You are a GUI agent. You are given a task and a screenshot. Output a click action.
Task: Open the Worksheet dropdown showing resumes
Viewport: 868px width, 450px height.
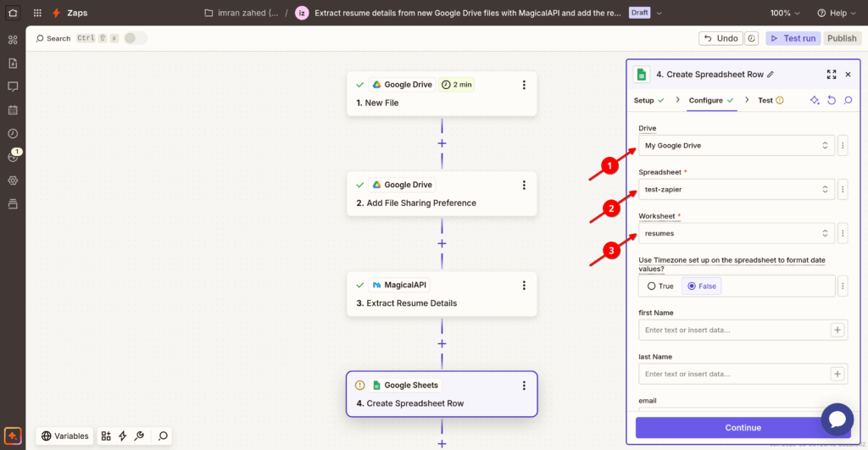click(x=737, y=234)
